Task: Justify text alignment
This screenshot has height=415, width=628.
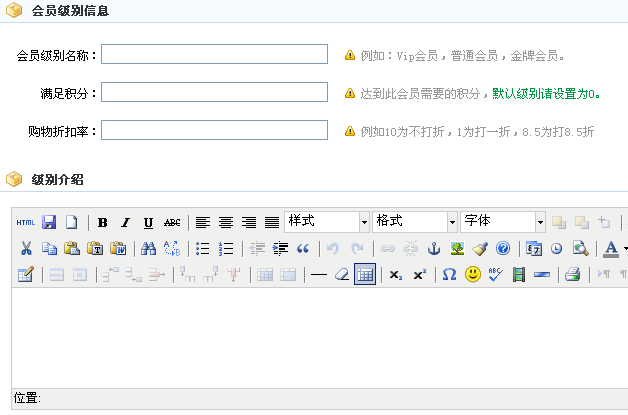Action: coord(272,222)
